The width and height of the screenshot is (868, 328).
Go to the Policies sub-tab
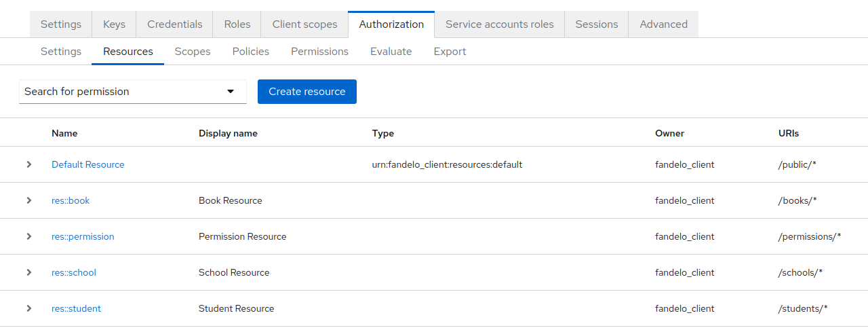(250, 52)
